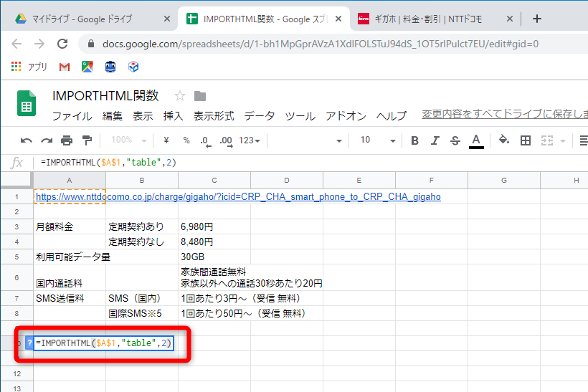This screenshot has height=392, width=588.
Task: Close the ギガホ NTTドコモ tab
Action: [509, 19]
